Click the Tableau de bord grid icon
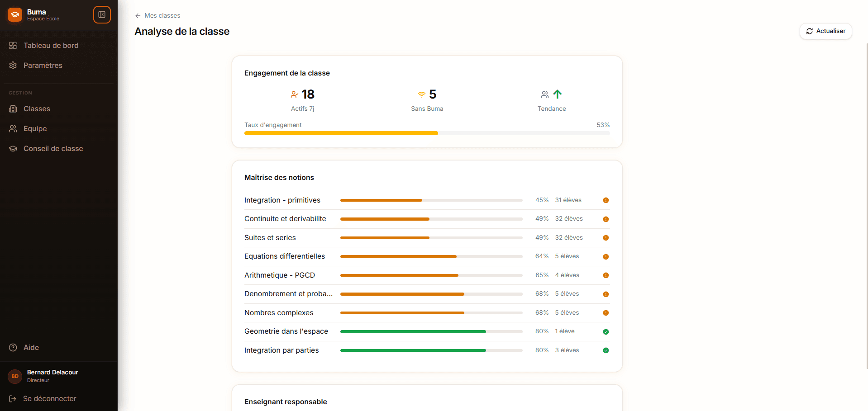 13,46
